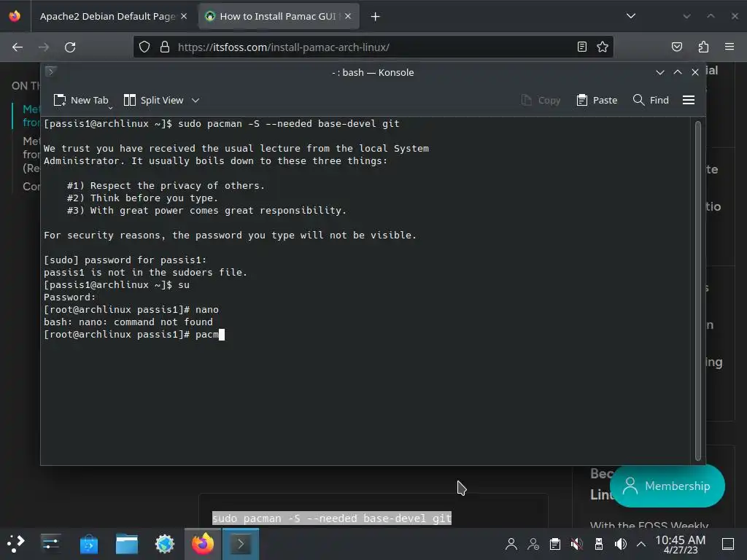The image size is (747, 560).
Task: Toggle Split View in Konsole
Action: [153, 100]
